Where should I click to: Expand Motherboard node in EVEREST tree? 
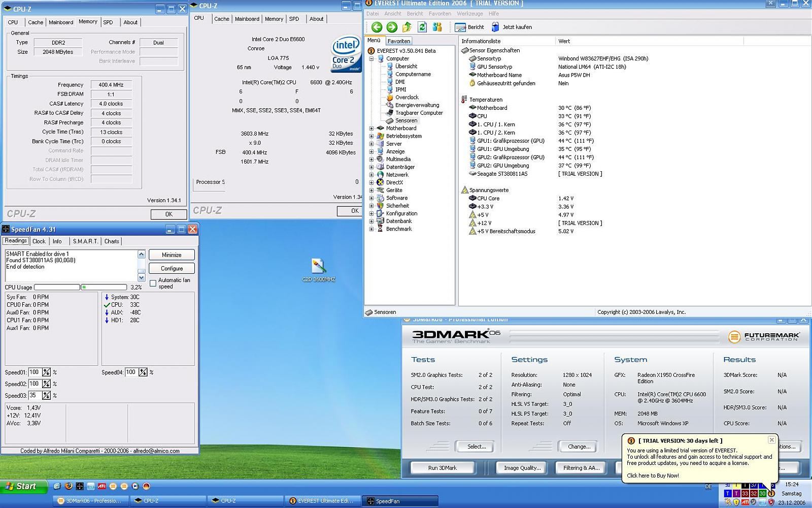pos(371,129)
